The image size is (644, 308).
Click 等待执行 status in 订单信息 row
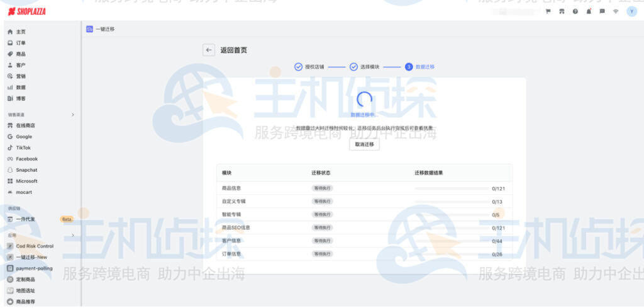click(x=322, y=254)
